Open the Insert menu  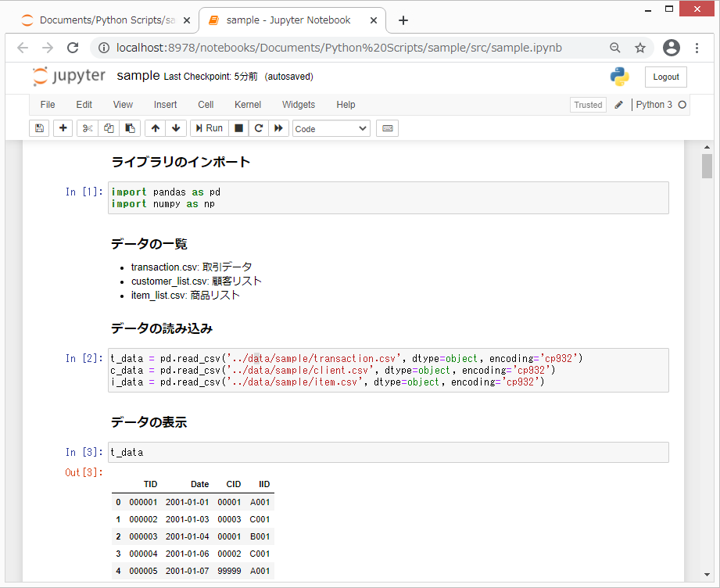165,105
